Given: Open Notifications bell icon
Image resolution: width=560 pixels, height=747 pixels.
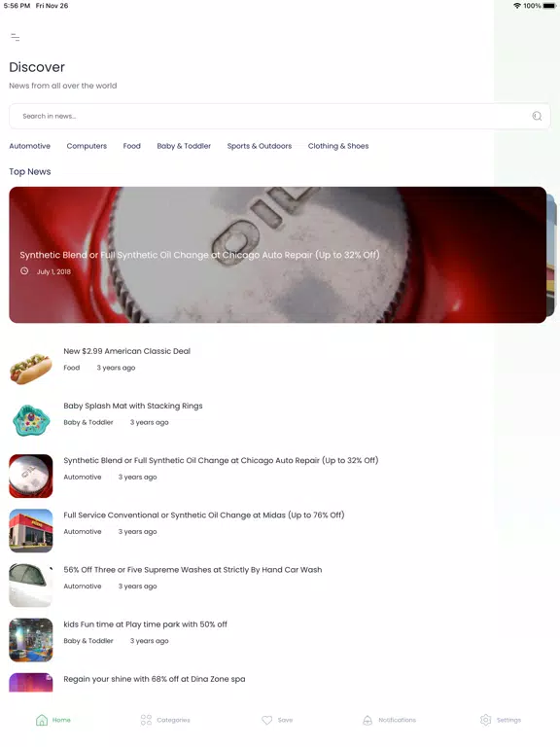Looking at the screenshot, I should coord(367,720).
